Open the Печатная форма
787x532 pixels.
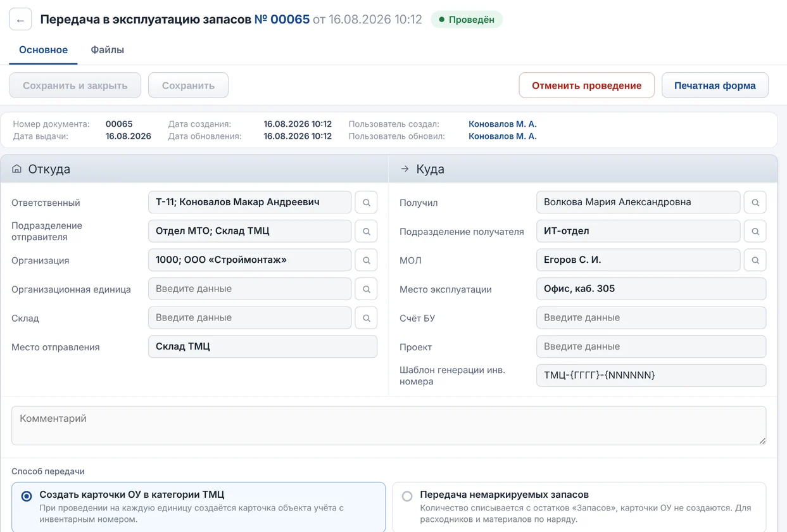pos(715,85)
